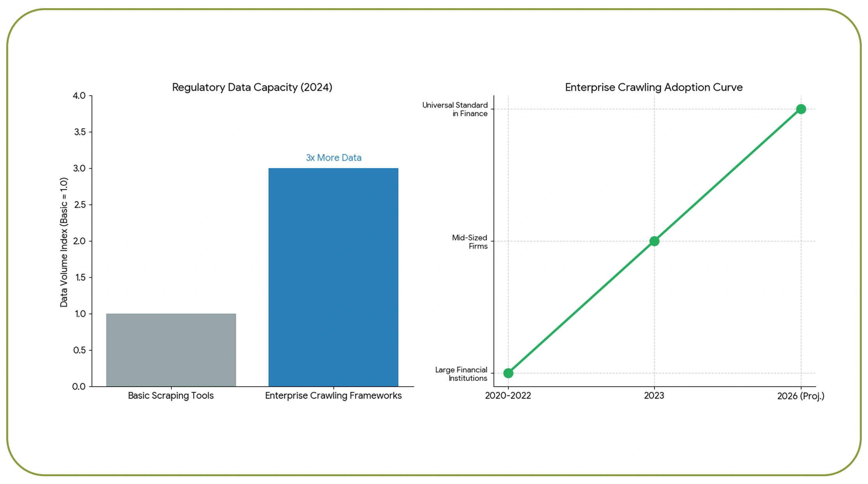The image size is (868, 484).
Task: Click the 'Enterprise Crawling Adoption Curve' title
Action: [x=654, y=87]
